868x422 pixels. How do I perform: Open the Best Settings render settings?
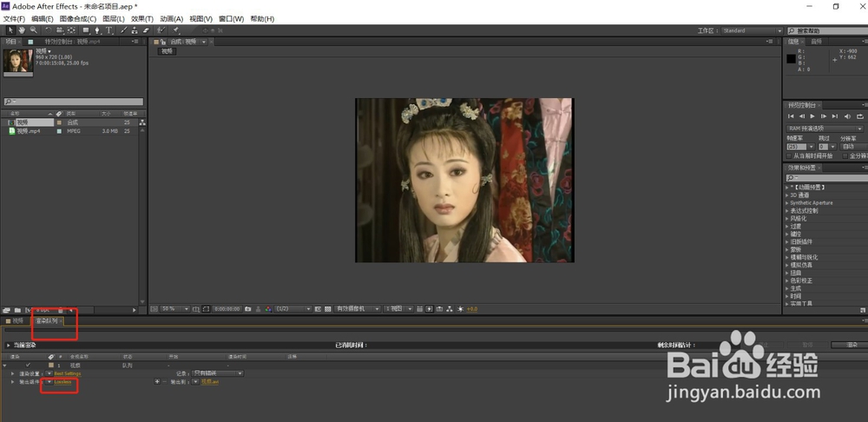click(x=67, y=374)
